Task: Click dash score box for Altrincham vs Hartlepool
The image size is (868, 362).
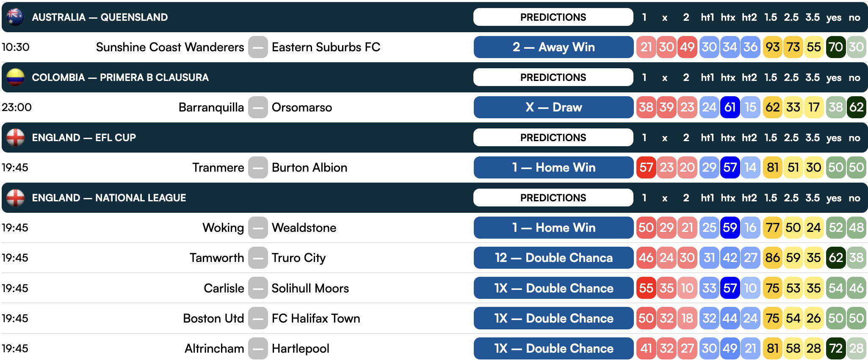Action: click(x=258, y=348)
